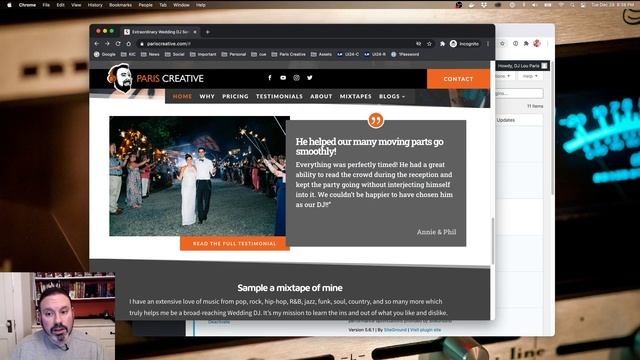The width and height of the screenshot is (640, 360).
Task: Close the Extraordinary Wedding DJ tab
Action: click(x=195, y=32)
